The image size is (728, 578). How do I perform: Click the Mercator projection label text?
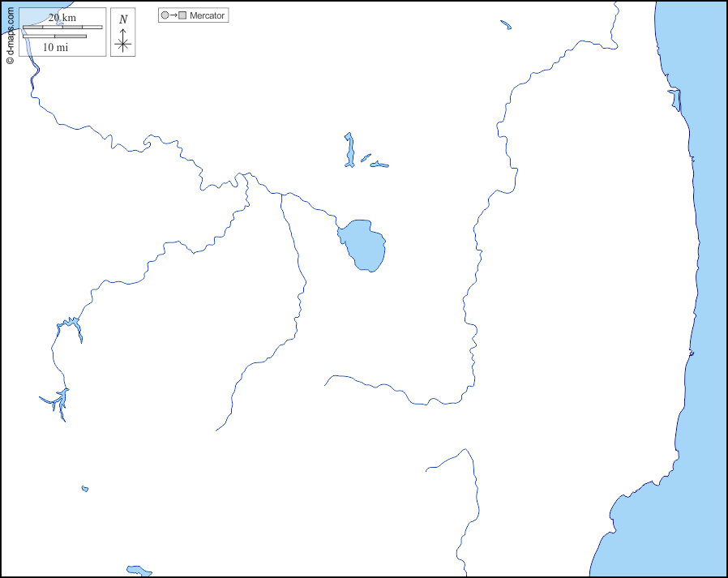tap(207, 15)
